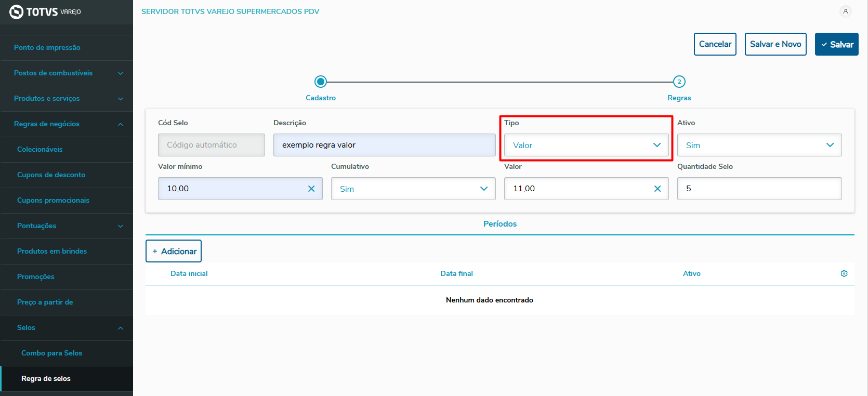Open Cupons de desconto
Image resolution: width=868 pixels, height=396 pixels.
[x=67, y=175]
